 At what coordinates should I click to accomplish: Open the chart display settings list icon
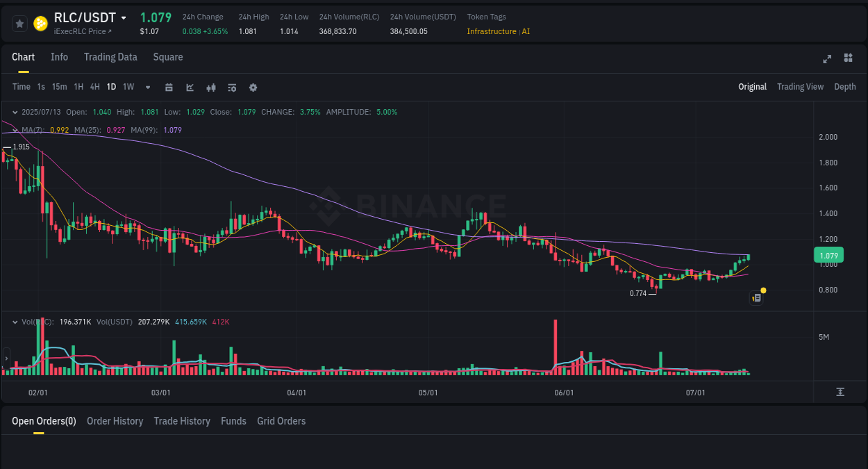pos(232,87)
